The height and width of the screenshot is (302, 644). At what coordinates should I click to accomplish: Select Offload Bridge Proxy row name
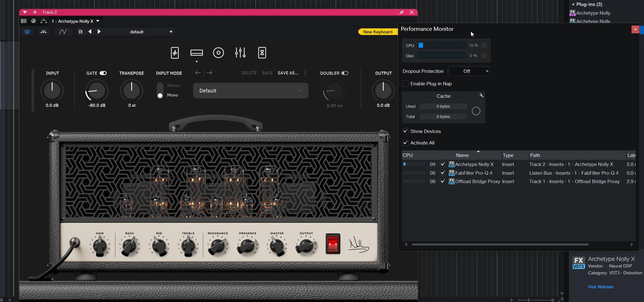pos(478,181)
